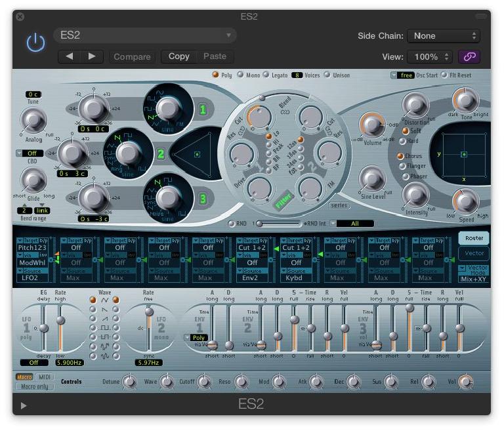Click the green Filter button
The width and height of the screenshot is (504, 431).
coord(283,201)
